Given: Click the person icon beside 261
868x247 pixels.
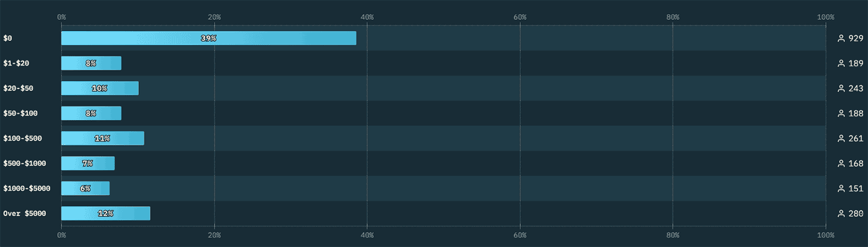Looking at the screenshot, I should point(841,138).
